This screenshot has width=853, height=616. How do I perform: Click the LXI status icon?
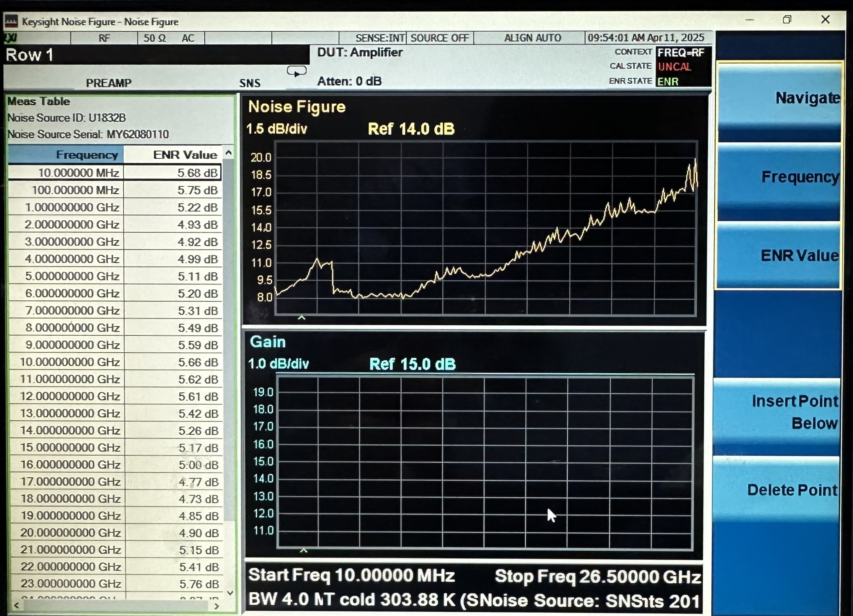[x=11, y=38]
